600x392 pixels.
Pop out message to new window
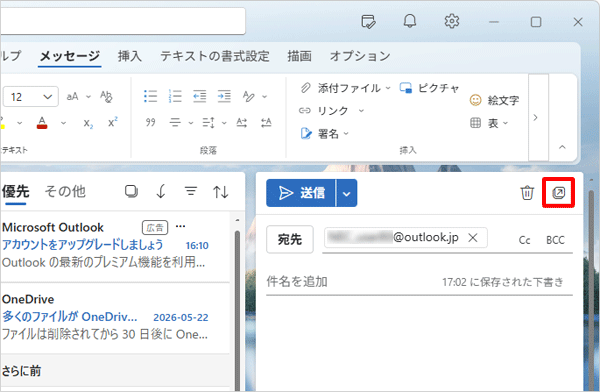558,192
